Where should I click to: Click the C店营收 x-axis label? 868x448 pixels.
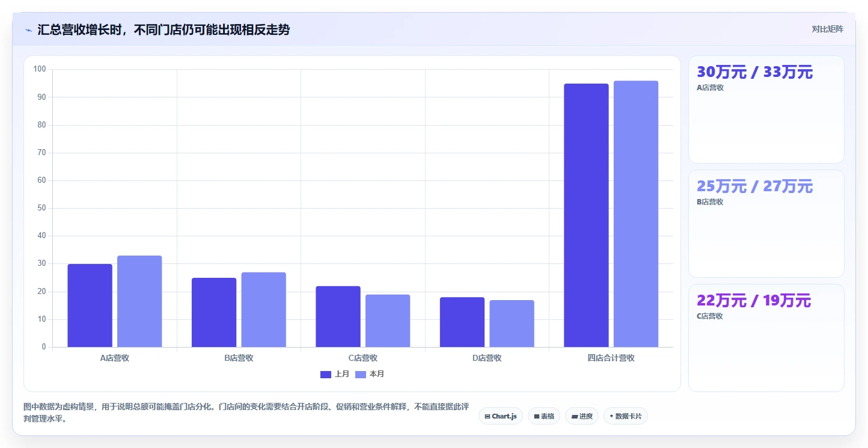pyautogui.click(x=363, y=358)
